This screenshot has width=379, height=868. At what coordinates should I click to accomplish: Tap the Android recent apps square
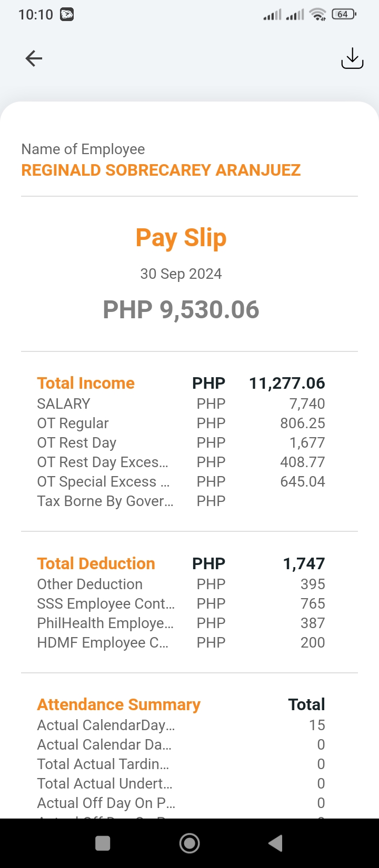[103, 843]
